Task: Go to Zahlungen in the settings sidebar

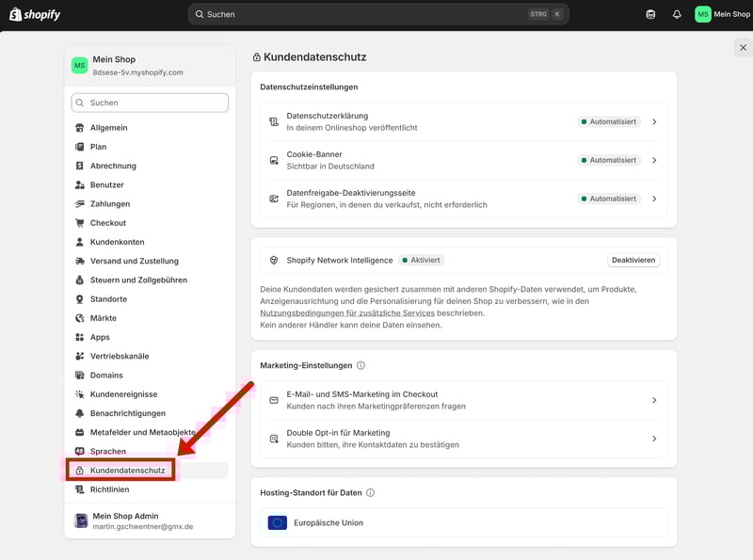Action: [x=109, y=203]
